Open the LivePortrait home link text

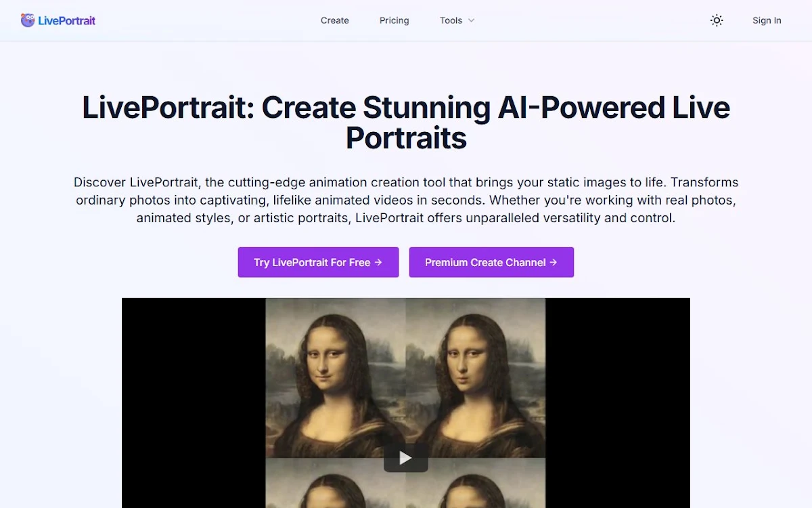point(66,20)
